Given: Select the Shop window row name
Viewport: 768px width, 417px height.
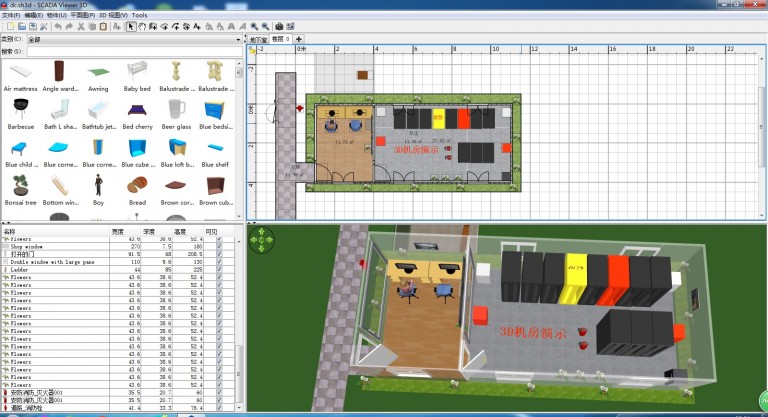Looking at the screenshot, I should (x=27, y=247).
